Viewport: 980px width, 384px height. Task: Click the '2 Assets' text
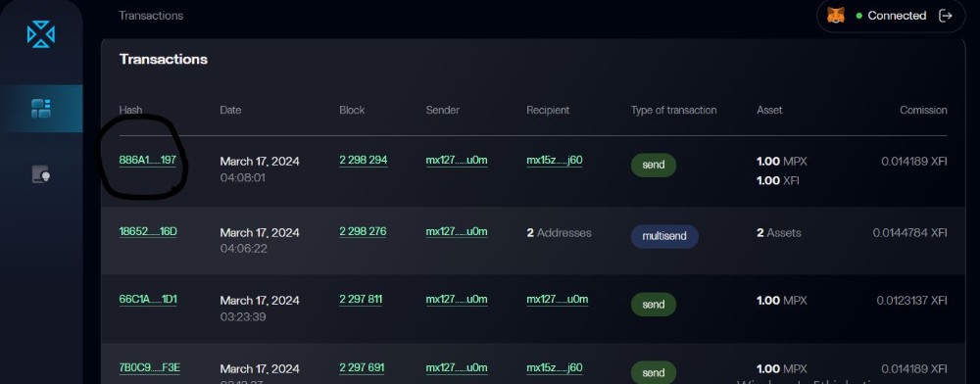pyautogui.click(x=779, y=233)
